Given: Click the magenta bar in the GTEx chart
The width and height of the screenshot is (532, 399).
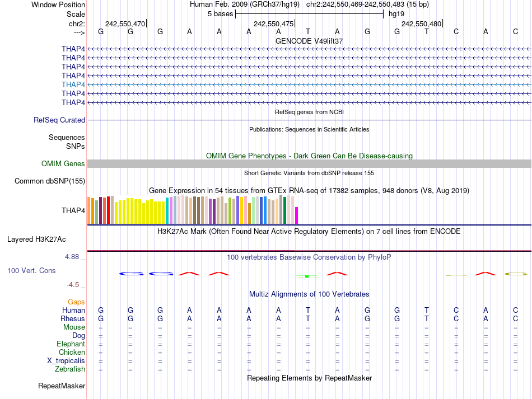Looking at the screenshot, I should click(x=297, y=215).
